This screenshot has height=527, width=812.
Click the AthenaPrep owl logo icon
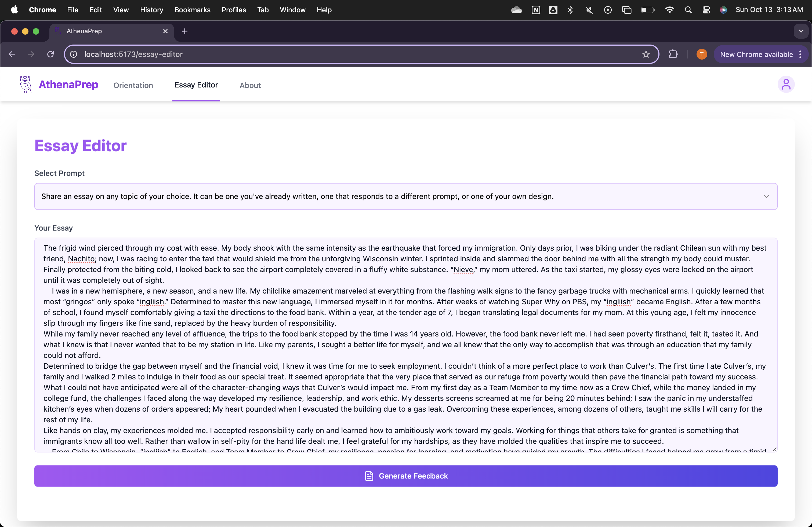[26, 84]
